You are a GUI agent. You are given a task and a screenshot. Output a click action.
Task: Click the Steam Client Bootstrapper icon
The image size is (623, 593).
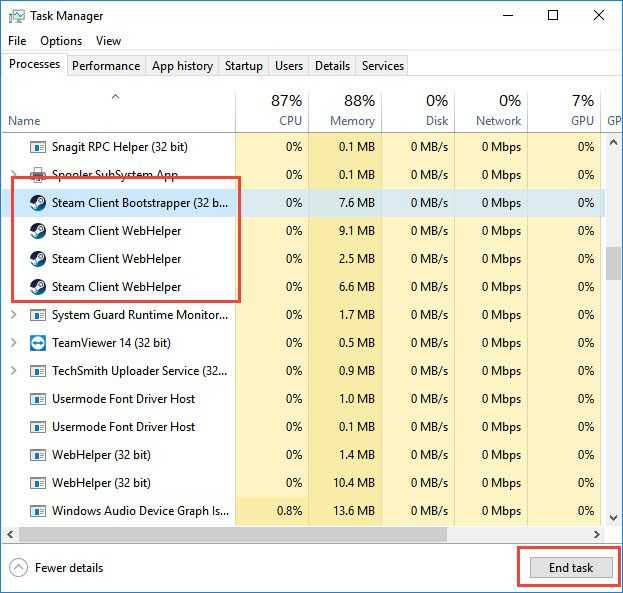coord(38,203)
